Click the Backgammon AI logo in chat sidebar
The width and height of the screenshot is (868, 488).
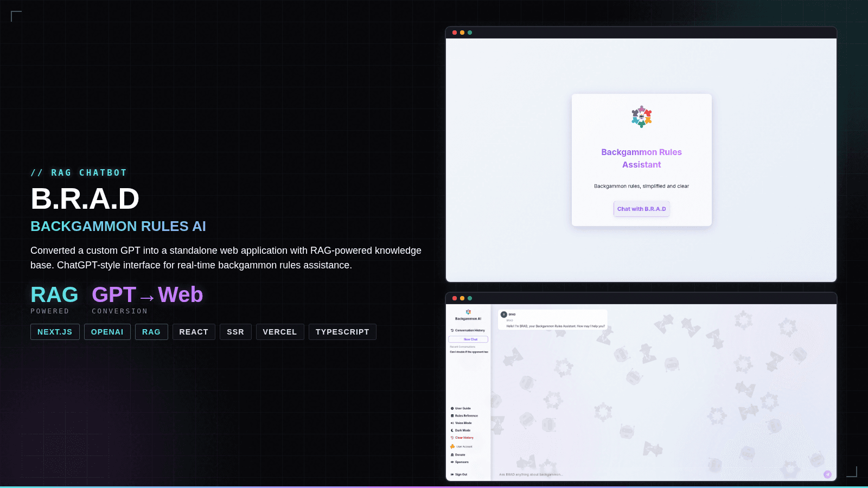click(x=468, y=312)
